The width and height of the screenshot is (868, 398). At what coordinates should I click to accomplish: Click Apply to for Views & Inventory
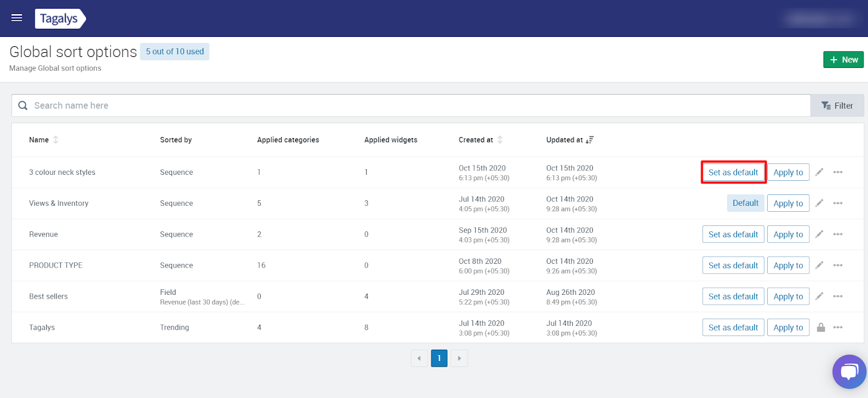[788, 203]
